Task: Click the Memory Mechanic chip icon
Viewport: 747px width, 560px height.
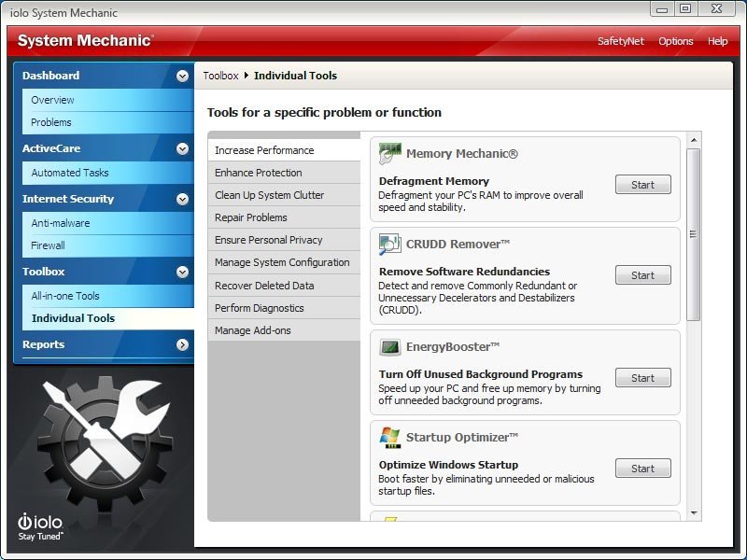Action: pos(390,154)
